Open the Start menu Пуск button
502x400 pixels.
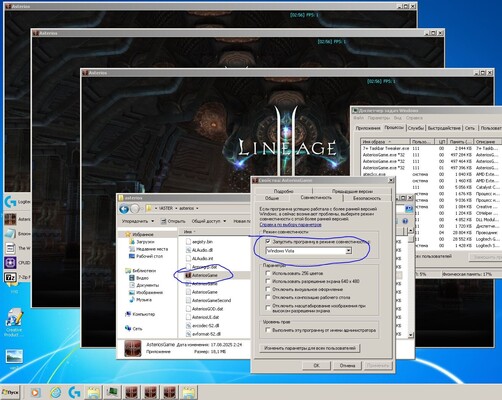pos(10,392)
